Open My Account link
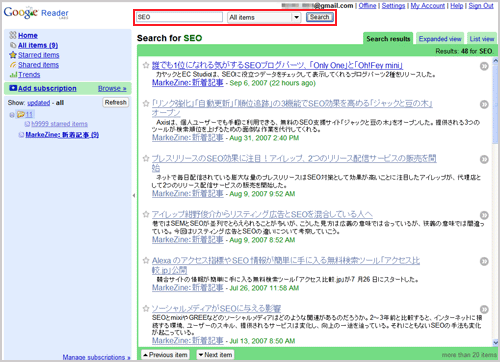This screenshot has height=362, width=500. (x=428, y=6)
